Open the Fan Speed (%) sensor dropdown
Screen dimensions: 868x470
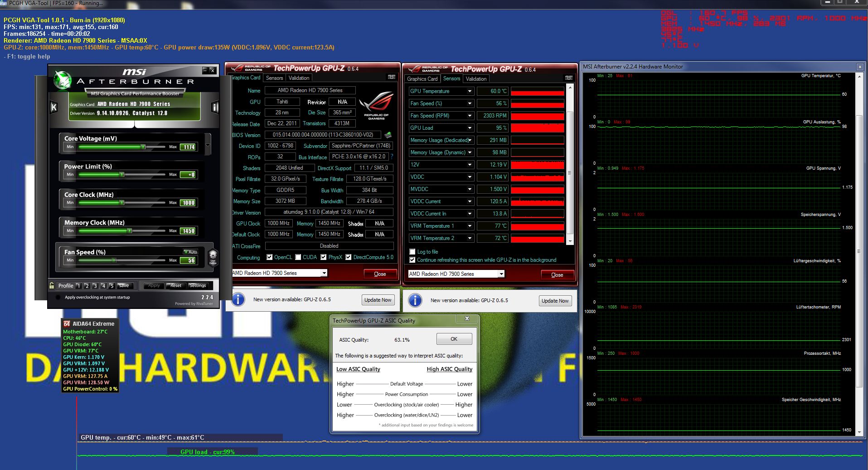coord(470,103)
